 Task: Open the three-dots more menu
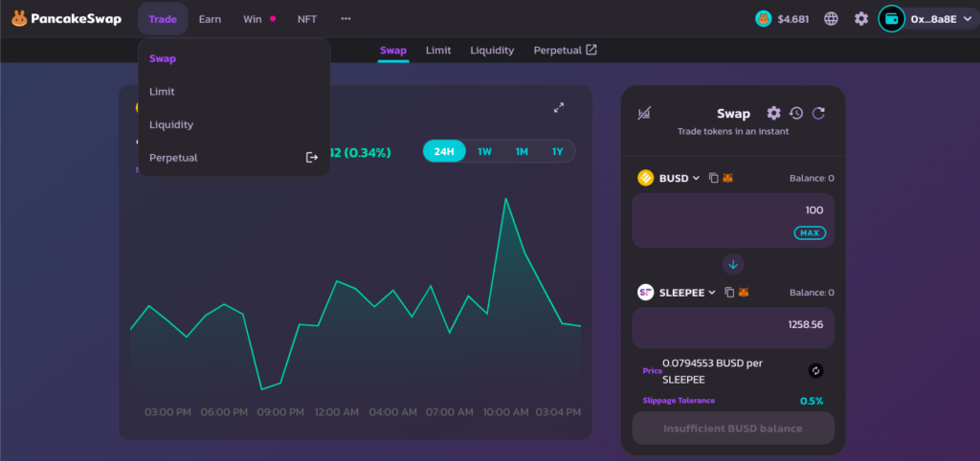[345, 19]
